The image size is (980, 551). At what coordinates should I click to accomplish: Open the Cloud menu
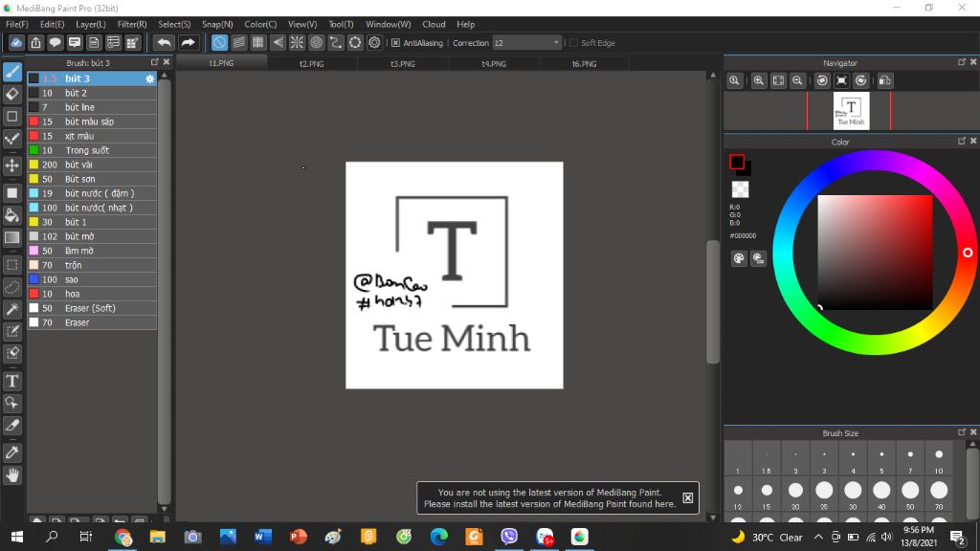pos(434,24)
